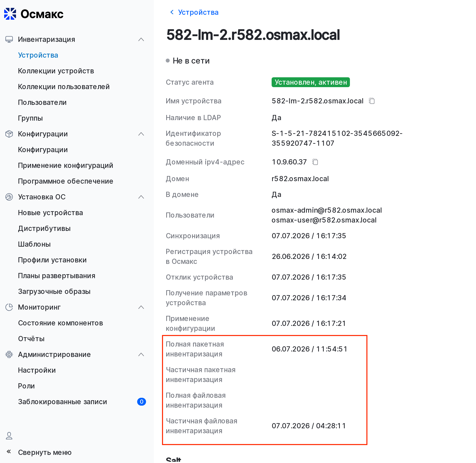The width and height of the screenshot is (476, 463).
Task: Select Планы развертывания in sidebar
Action: 57,276
